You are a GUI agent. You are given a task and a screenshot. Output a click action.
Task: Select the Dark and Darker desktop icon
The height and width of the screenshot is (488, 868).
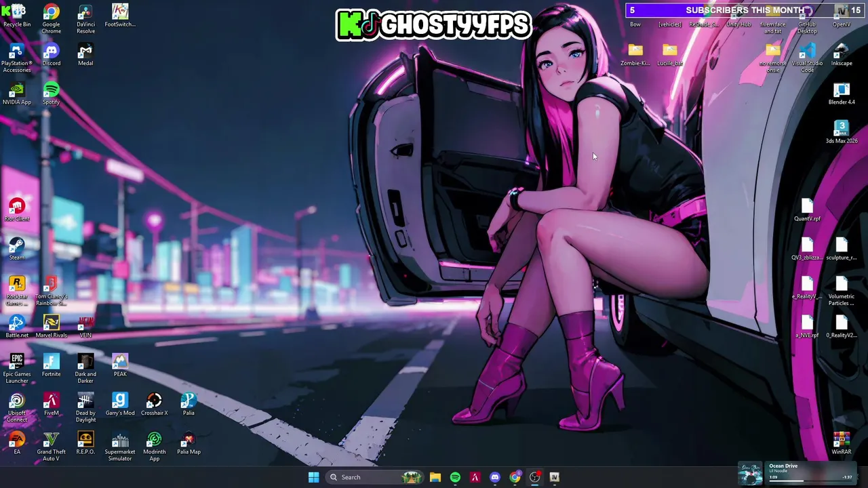click(x=85, y=369)
